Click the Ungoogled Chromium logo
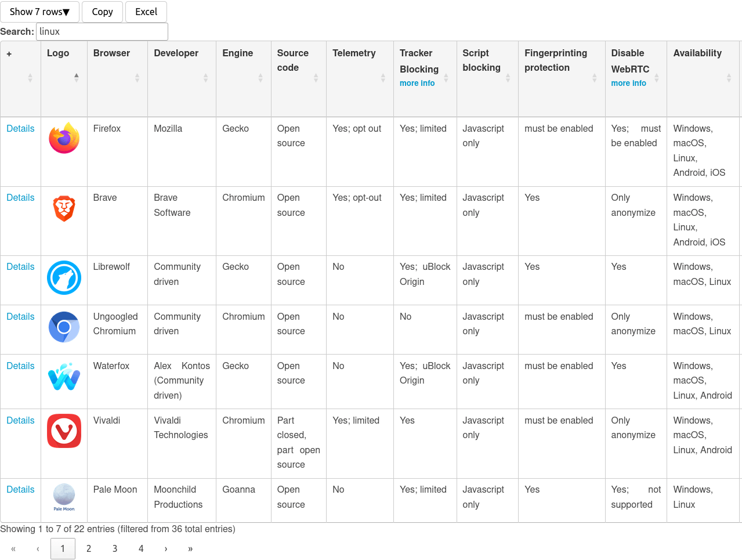 [x=64, y=327]
